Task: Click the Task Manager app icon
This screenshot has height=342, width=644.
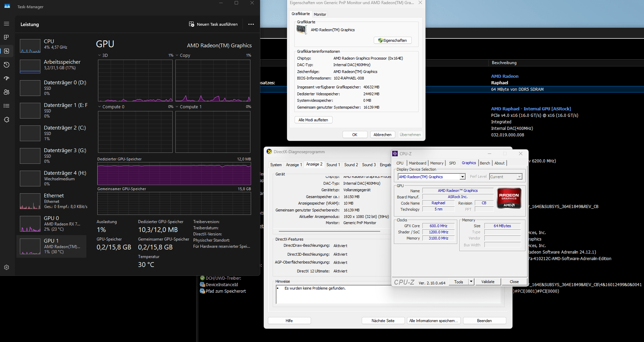Action: coord(7,6)
